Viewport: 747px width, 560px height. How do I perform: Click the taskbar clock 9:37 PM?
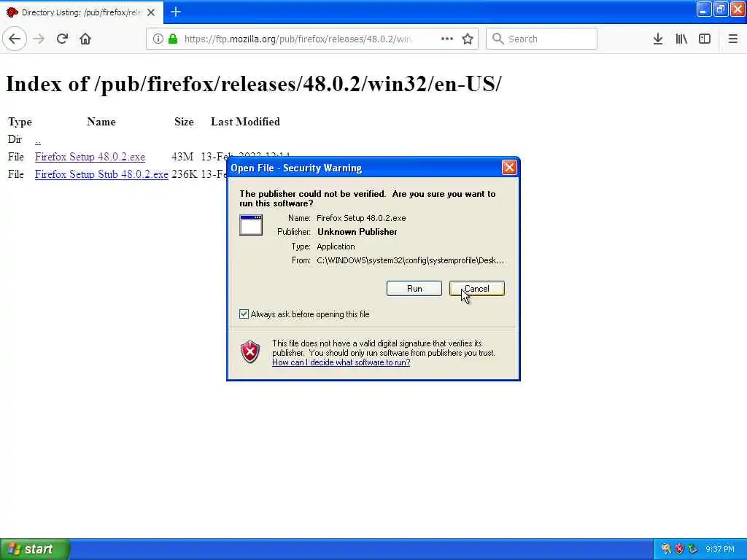(x=720, y=550)
